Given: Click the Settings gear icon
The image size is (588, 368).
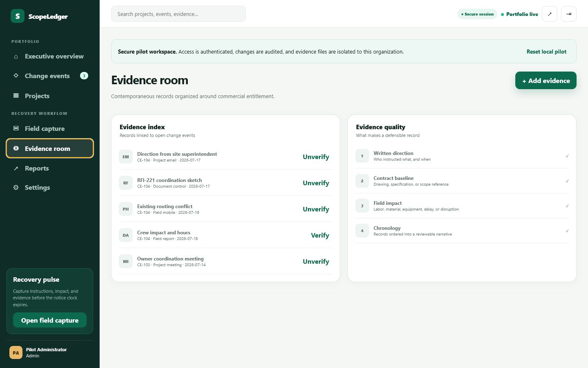Looking at the screenshot, I should pos(16,188).
